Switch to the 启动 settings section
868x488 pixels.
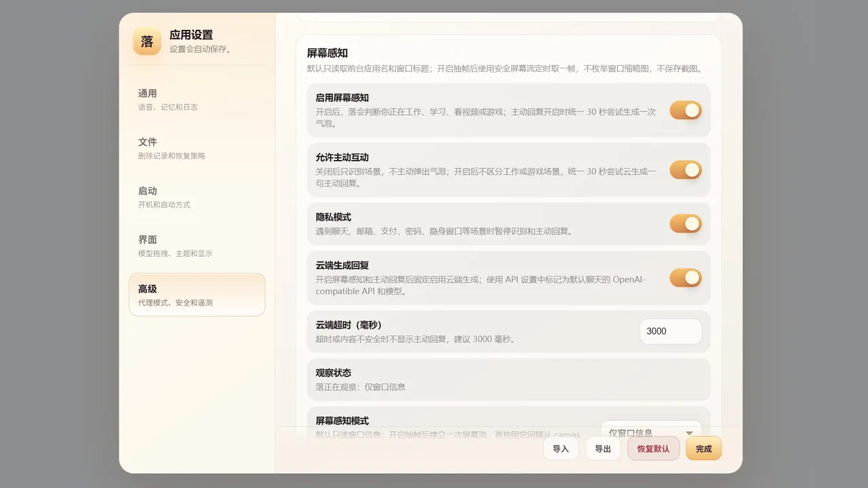pos(197,197)
